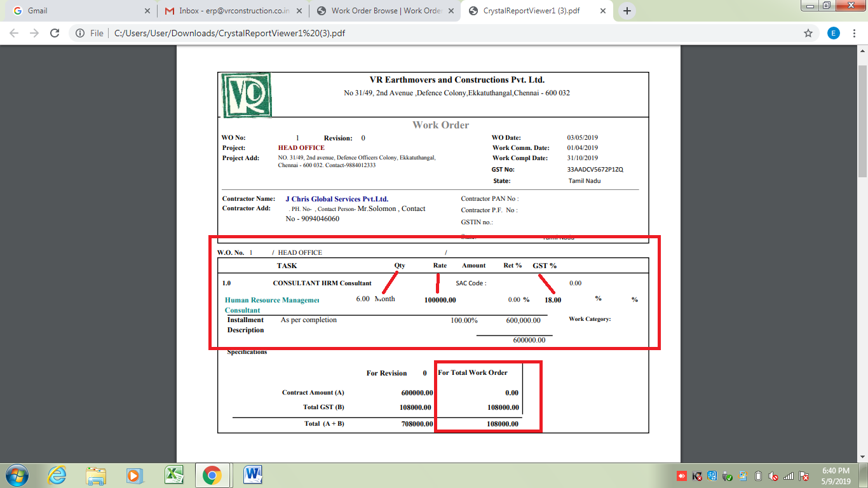This screenshot has height=488, width=868.
Task: Click contractor name 'J Chris Global Services Pvt.Ltd.'
Action: pos(337,199)
